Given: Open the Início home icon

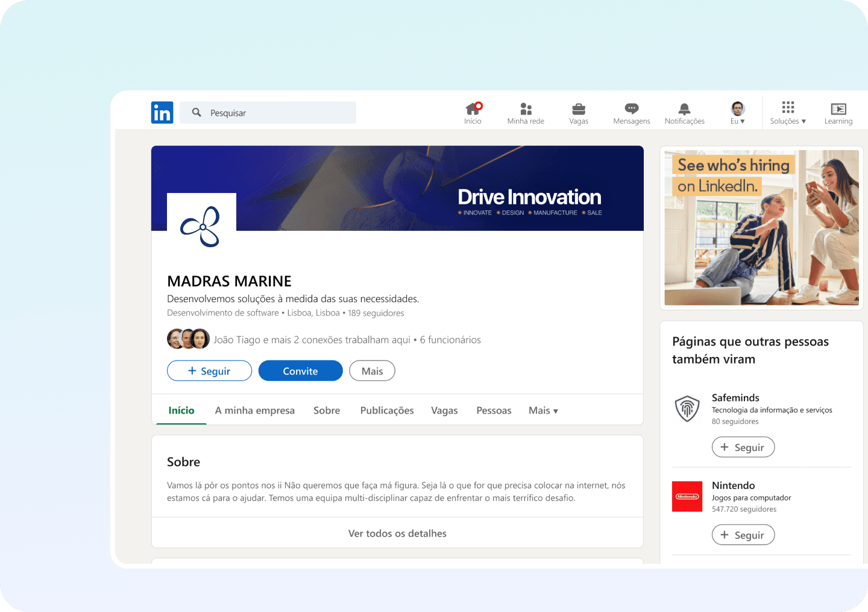Looking at the screenshot, I should click(473, 109).
